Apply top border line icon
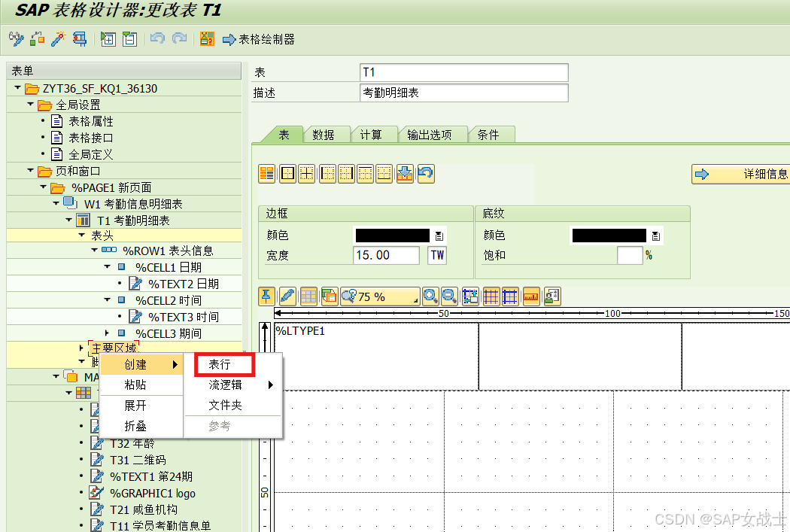 365,174
